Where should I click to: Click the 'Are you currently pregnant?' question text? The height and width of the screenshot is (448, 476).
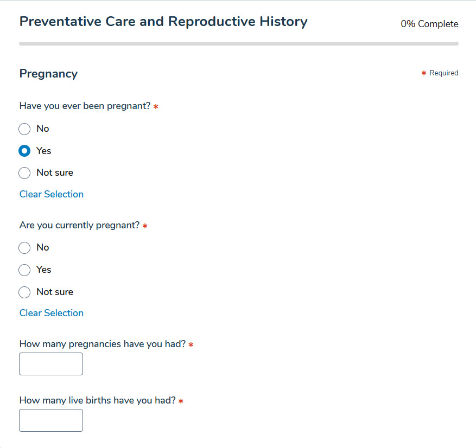click(79, 225)
